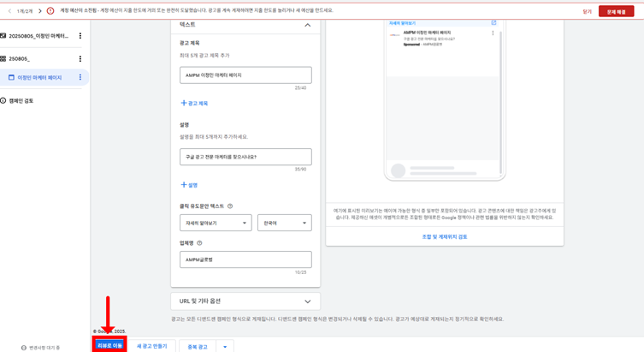Dismiss the alert with the red 닫기 link
The width and height of the screenshot is (644, 352).
click(x=587, y=11)
